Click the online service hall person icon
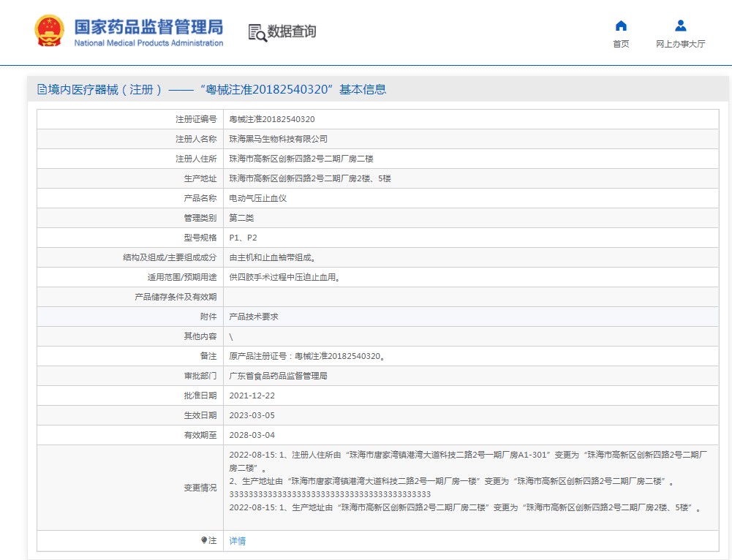732x560 pixels. (x=680, y=26)
